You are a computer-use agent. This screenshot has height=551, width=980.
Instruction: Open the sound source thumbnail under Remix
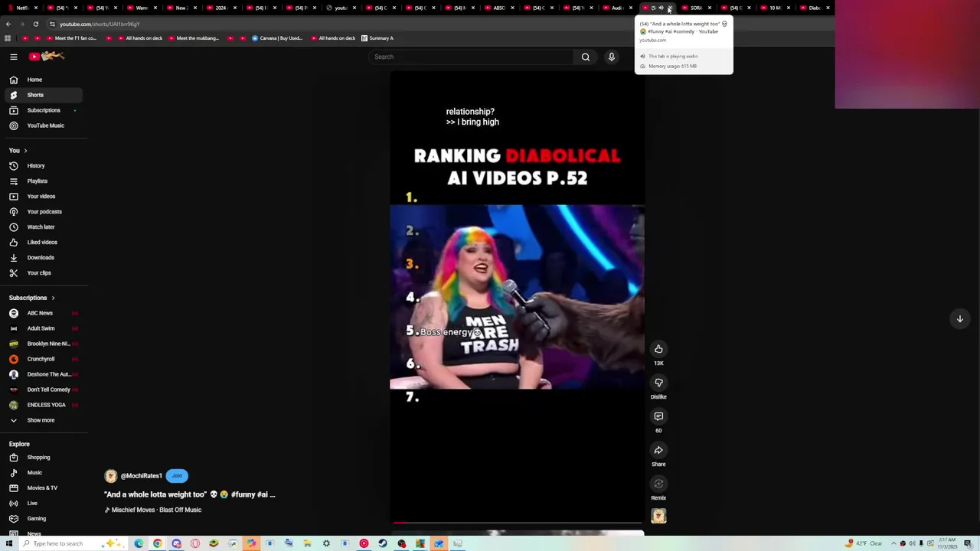pos(658,517)
